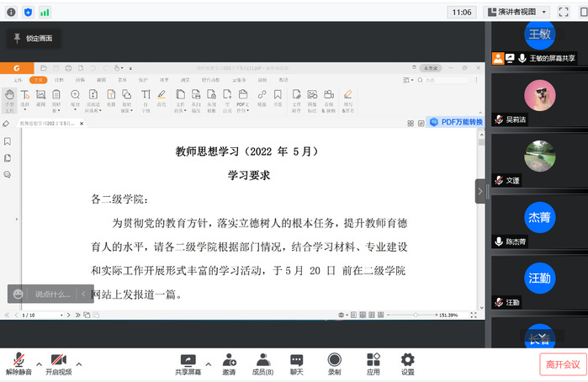Click the 共享屏幕 share screen icon
Image resolution: width=588 pixels, height=382 pixels.
coord(188,360)
